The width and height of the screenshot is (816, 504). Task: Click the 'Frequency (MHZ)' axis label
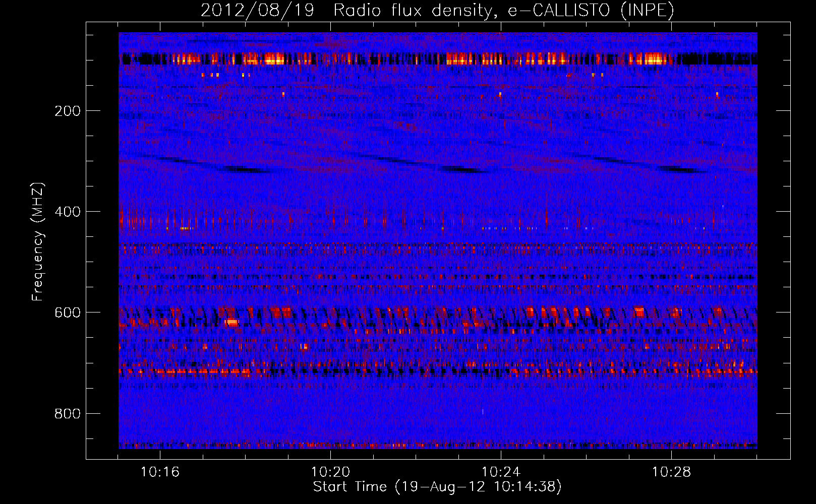point(38,242)
